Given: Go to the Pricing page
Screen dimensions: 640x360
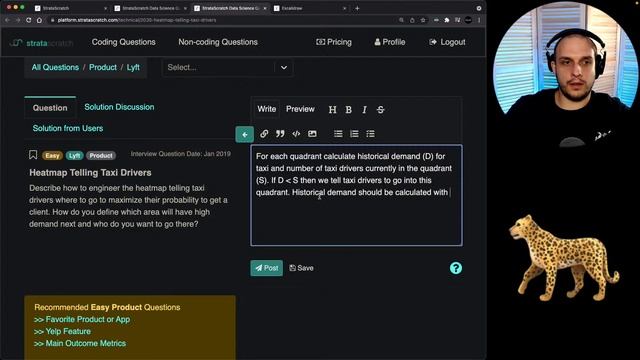Looking at the screenshot, I should coord(333,42).
